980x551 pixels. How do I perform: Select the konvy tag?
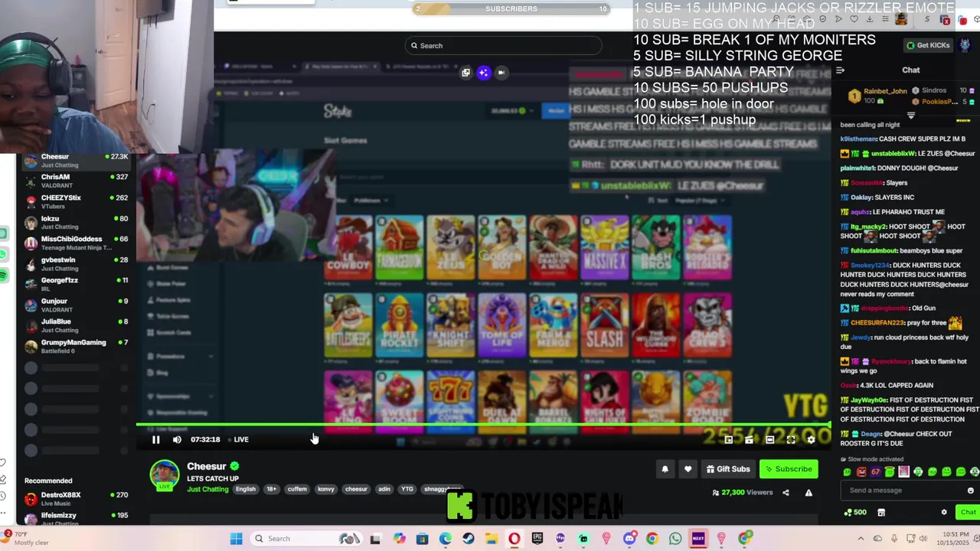pos(325,489)
